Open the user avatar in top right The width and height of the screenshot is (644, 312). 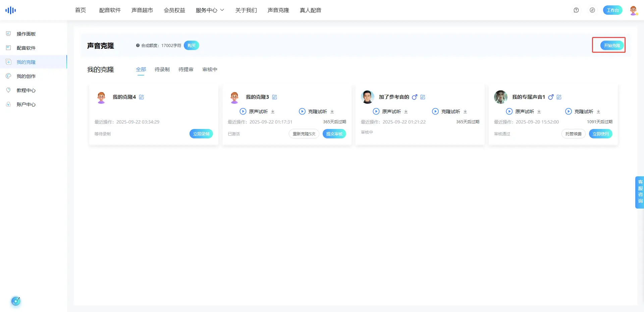point(633,10)
